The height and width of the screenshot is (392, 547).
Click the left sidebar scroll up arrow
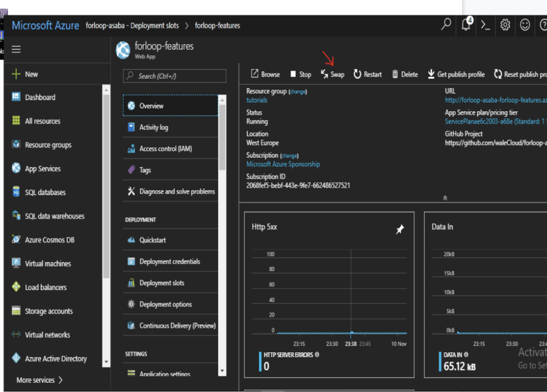point(106,90)
